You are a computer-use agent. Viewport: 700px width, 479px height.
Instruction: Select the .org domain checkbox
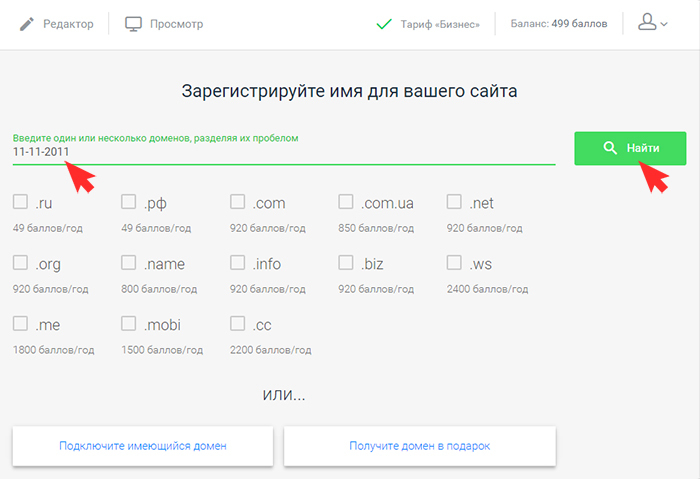20,262
